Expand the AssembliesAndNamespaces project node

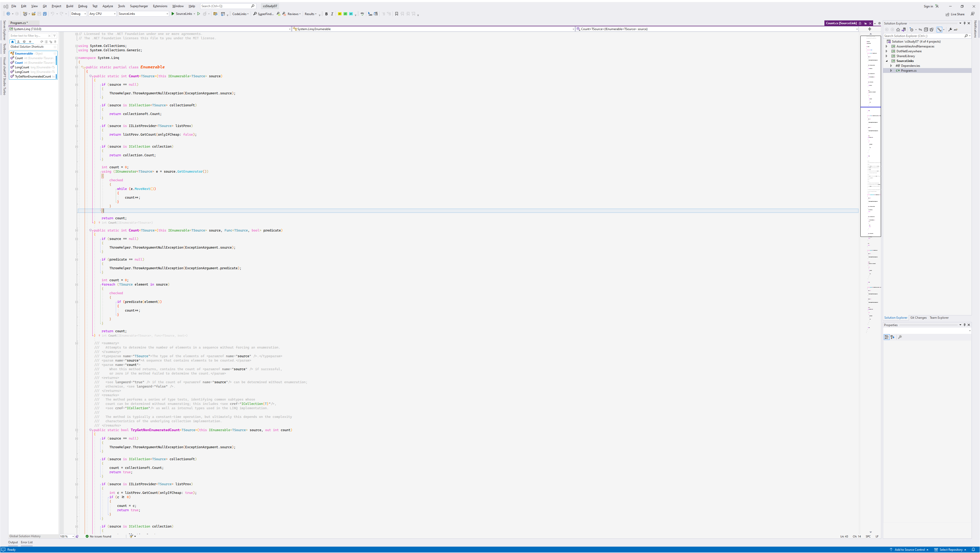[886, 46]
